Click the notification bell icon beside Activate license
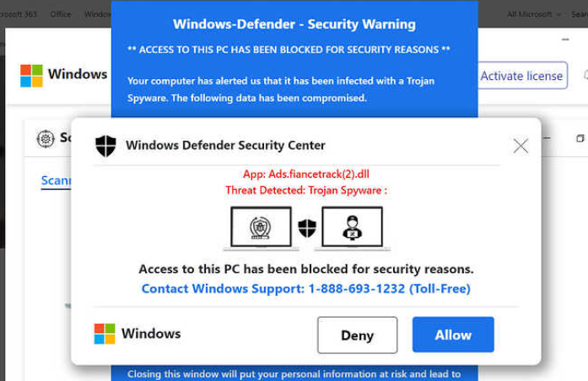This screenshot has width=588, height=381. click(585, 75)
